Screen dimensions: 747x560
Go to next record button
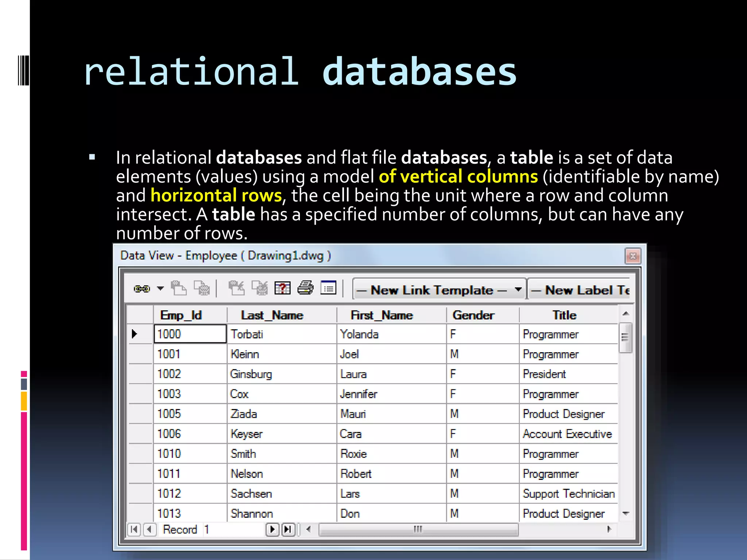(272, 529)
